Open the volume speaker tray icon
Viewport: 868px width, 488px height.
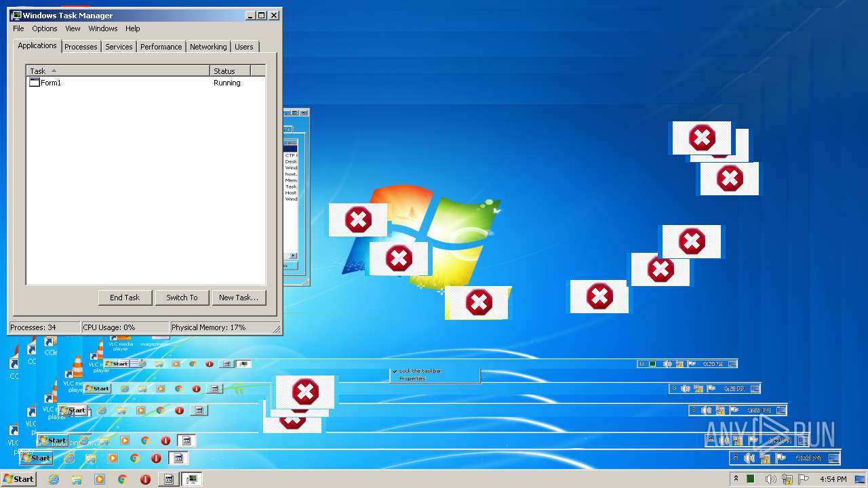pyautogui.click(x=770, y=479)
